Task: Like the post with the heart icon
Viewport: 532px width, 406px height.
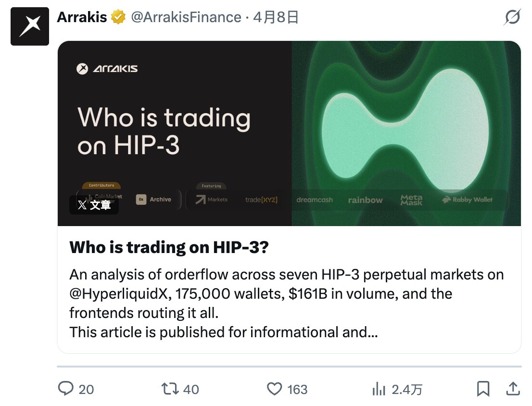Action: [x=274, y=389]
